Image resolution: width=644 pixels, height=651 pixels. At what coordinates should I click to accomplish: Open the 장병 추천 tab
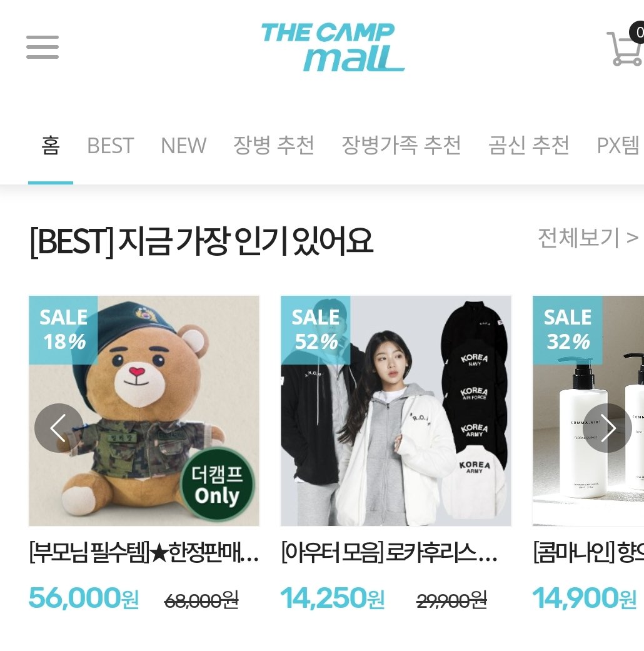pos(274,146)
